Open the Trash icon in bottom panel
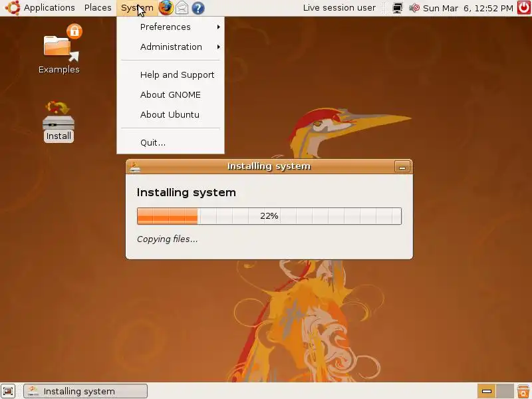The width and height of the screenshot is (532, 399). [523, 391]
